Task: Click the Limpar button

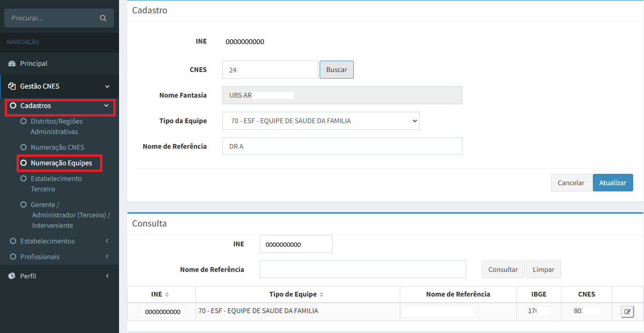Action: [x=543, y=270]
